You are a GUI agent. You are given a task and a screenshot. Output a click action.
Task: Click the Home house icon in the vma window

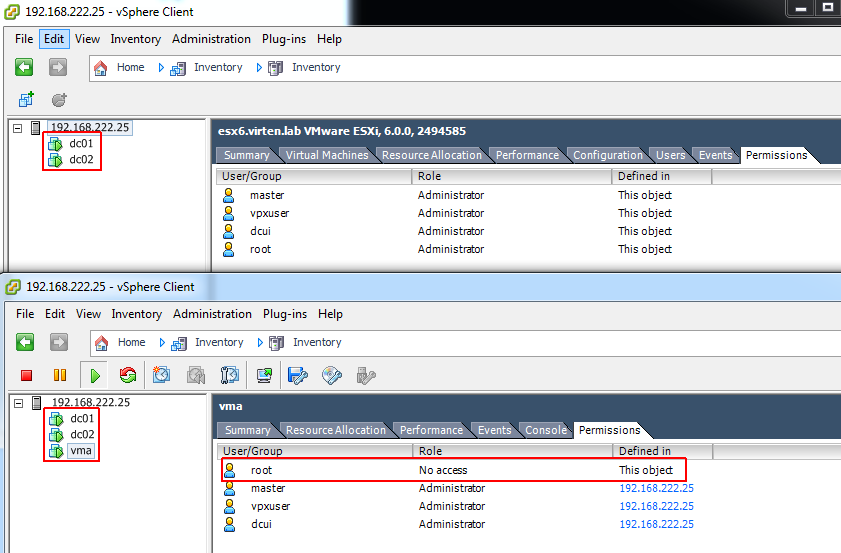pyautogui.click(x=101, y=343)
